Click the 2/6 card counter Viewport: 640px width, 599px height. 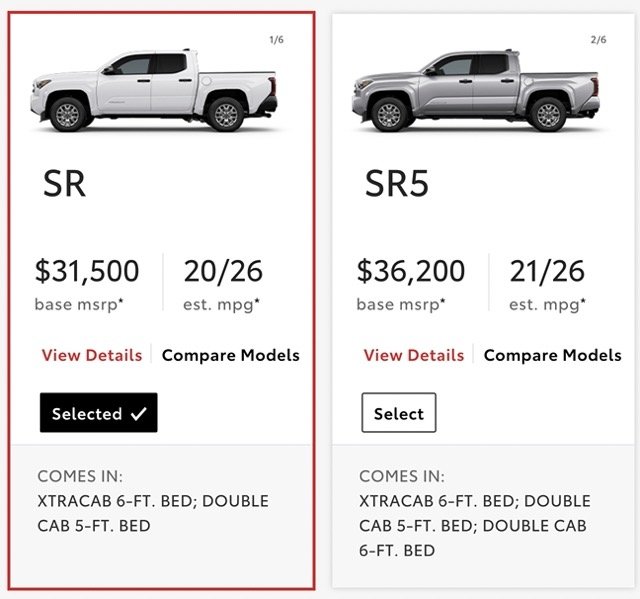tap(598, 40)
